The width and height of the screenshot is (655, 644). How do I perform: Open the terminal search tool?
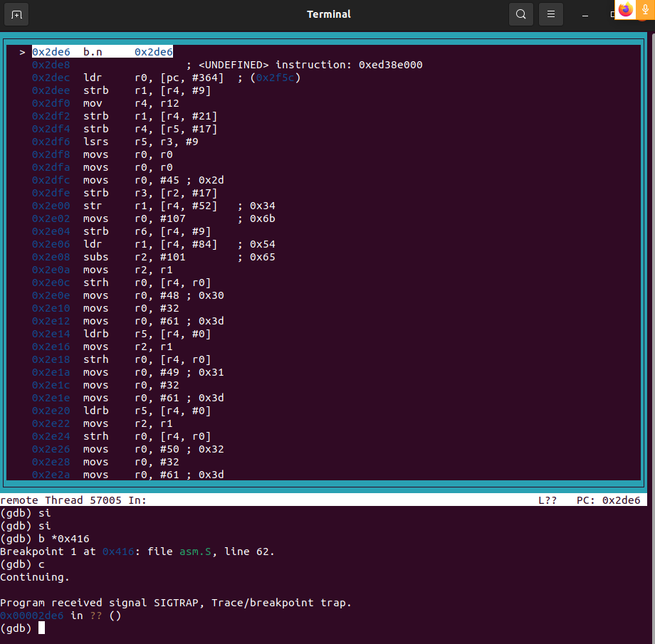pyautogui.click(x=520, y=14)
